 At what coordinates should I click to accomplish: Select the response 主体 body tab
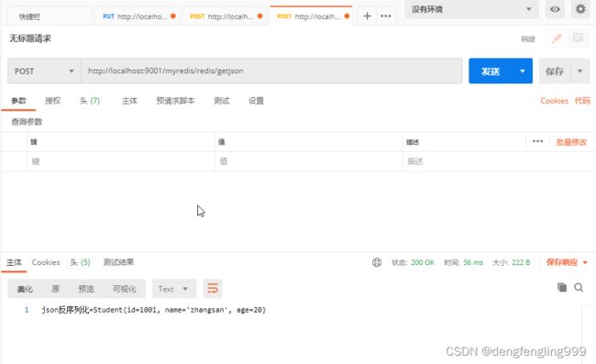pyautogui.click(x=14, y=262)
